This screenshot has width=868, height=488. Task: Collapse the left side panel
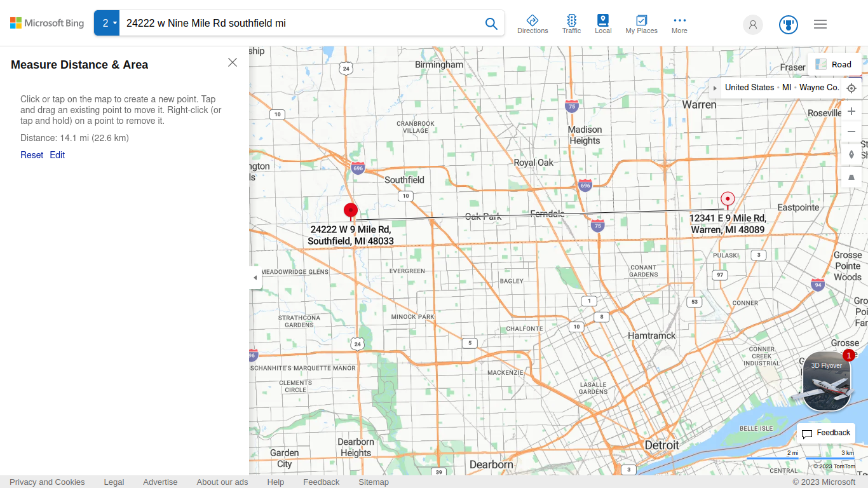coord(255,278)
